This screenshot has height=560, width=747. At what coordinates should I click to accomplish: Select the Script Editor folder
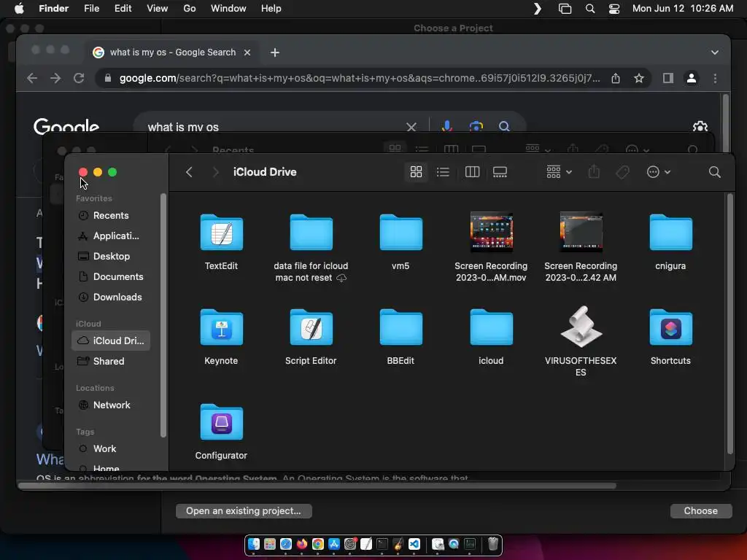311,327
